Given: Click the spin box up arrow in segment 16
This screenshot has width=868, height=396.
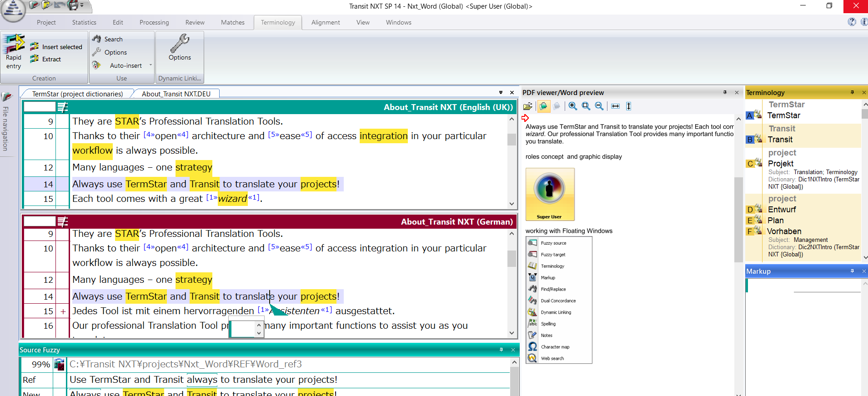Looking at the screenshot, I should (259, 325).
